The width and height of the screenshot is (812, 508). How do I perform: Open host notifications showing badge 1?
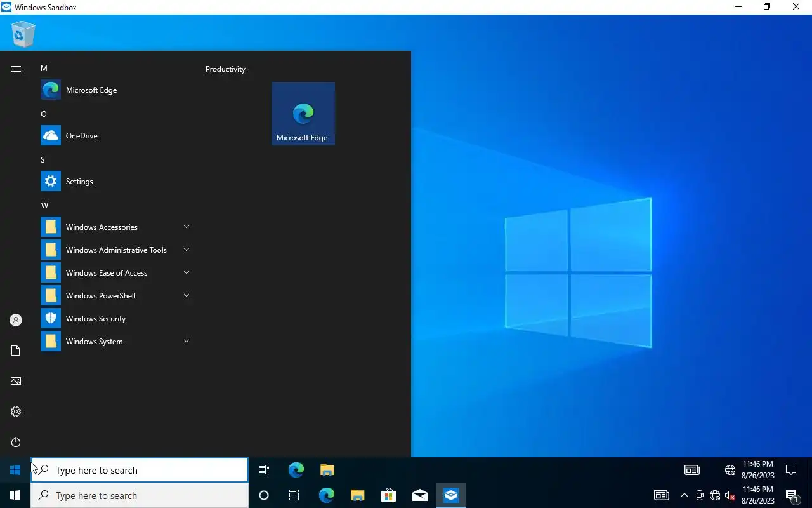tap(792, 496)
